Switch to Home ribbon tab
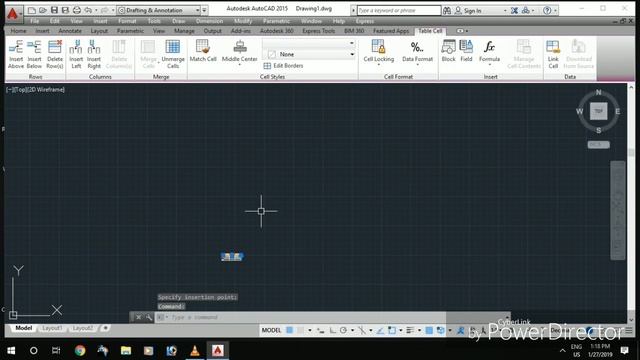 coord(18,31)
